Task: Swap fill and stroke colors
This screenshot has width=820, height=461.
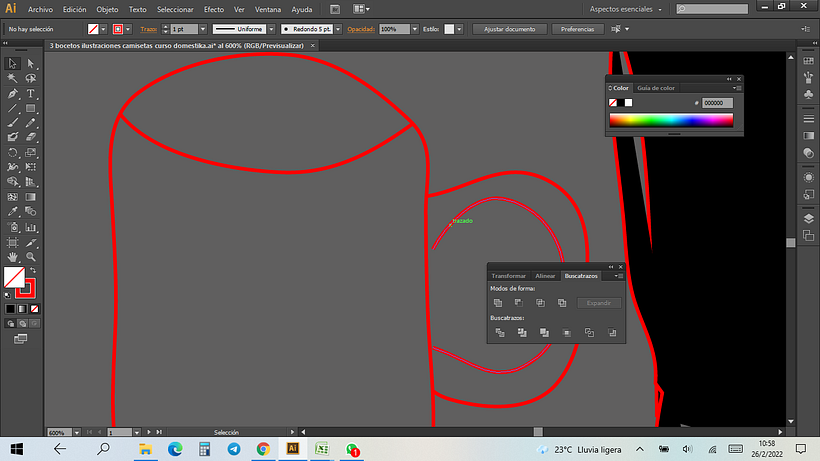Action: 32,271
